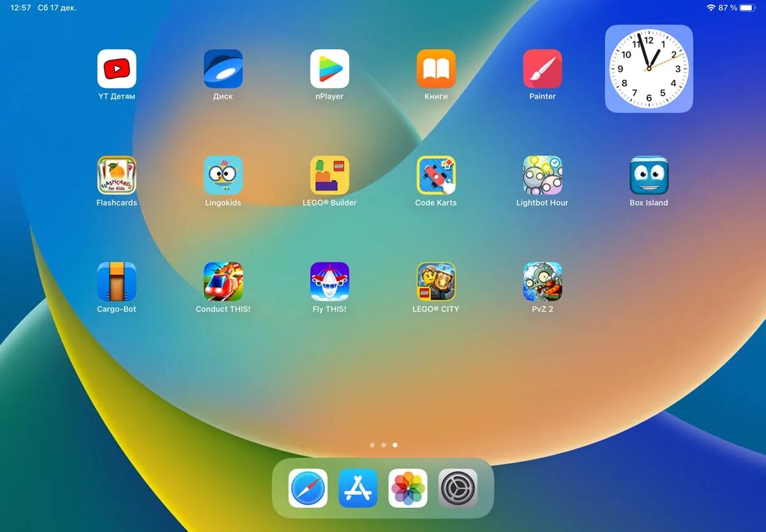
Task: Open the Lingokids learning app
Action: click(223, 175)
